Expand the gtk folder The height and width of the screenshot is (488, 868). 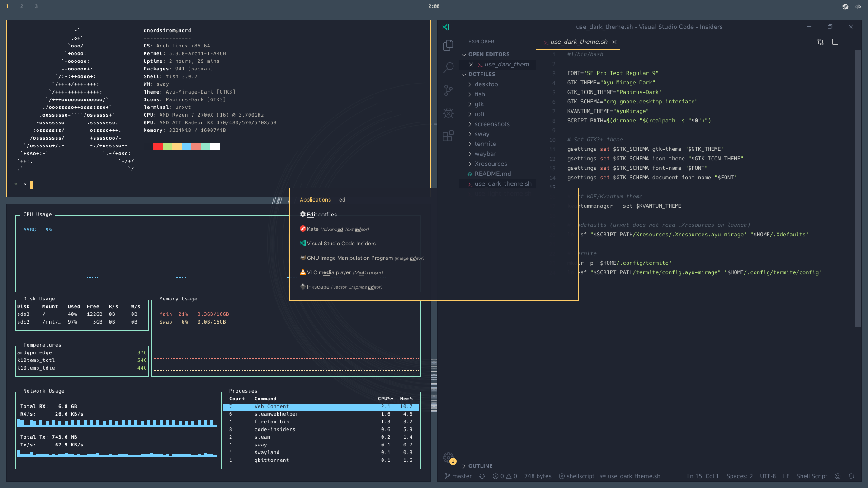click(497, 104)
